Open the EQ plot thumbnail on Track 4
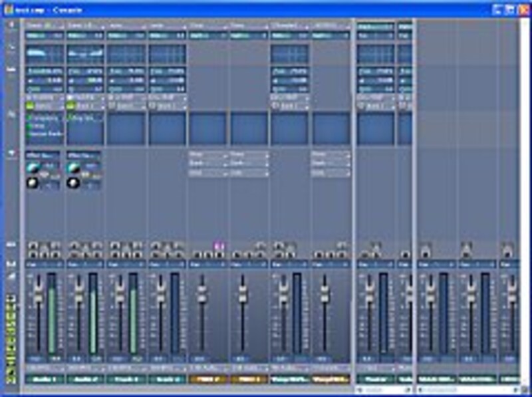Screen dimensions: 532x397 click(168, 54)
